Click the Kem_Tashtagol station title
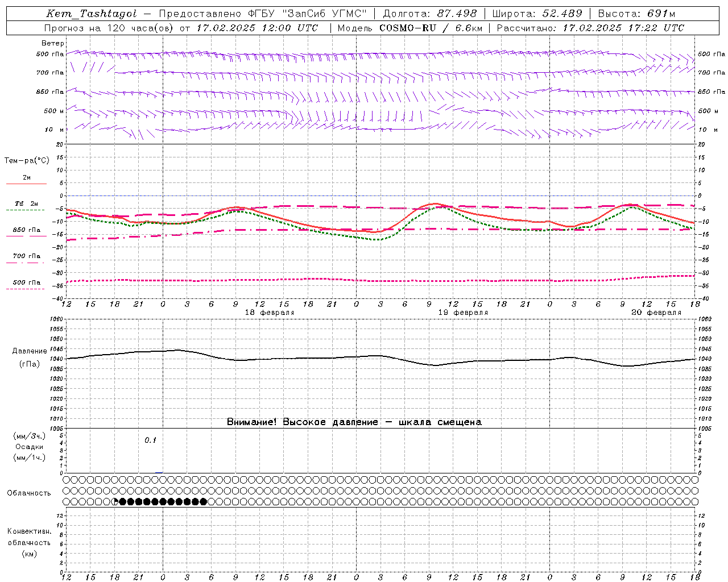The height and width of the screenshot is (582, 728). (92, 14)
